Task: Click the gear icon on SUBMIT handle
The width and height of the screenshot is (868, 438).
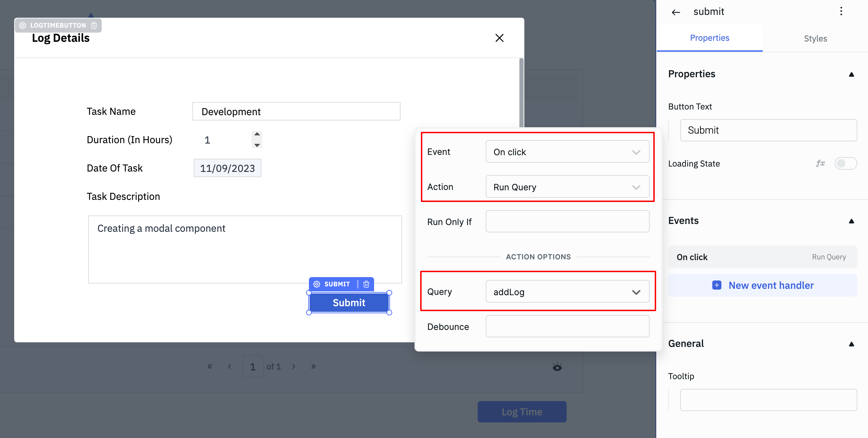Action: pos(317,284)
